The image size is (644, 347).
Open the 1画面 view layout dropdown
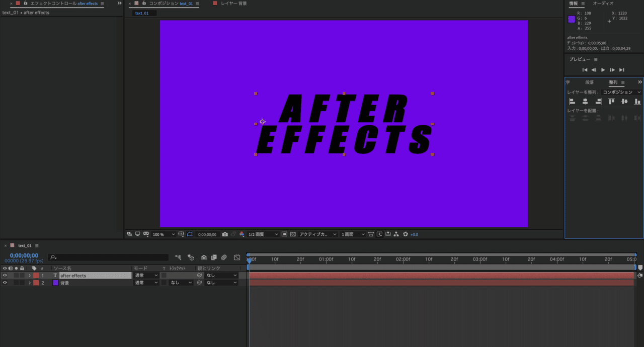tap(353, 234)
